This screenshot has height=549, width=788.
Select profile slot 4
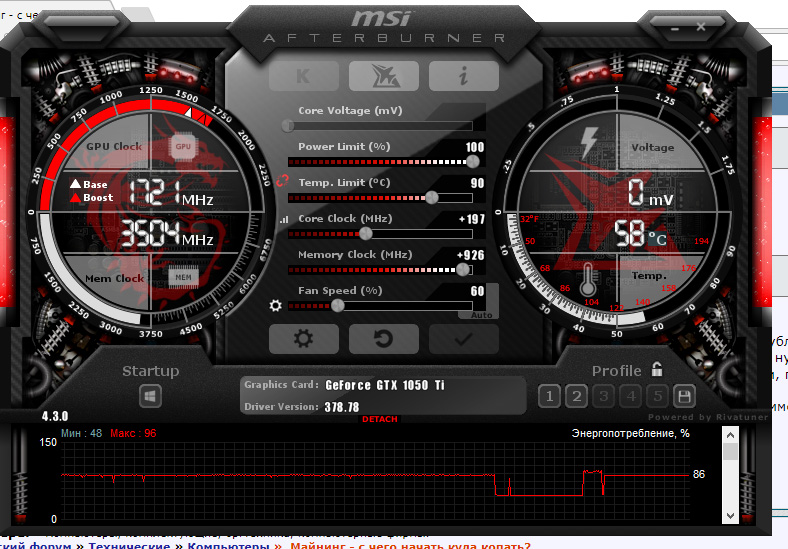tap(631, 397)
